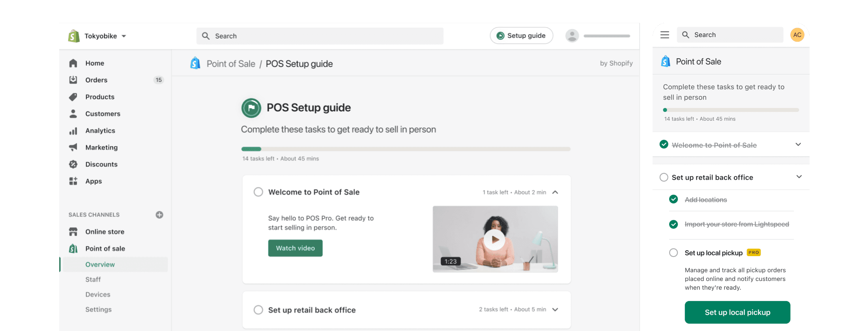Open the Setup guide button in top bar
Viewport: 868px width, 331px height.
click(521, 35)
